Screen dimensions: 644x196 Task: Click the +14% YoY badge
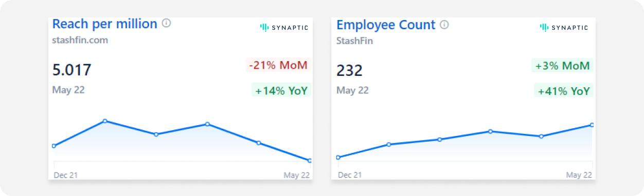point(281,91)
